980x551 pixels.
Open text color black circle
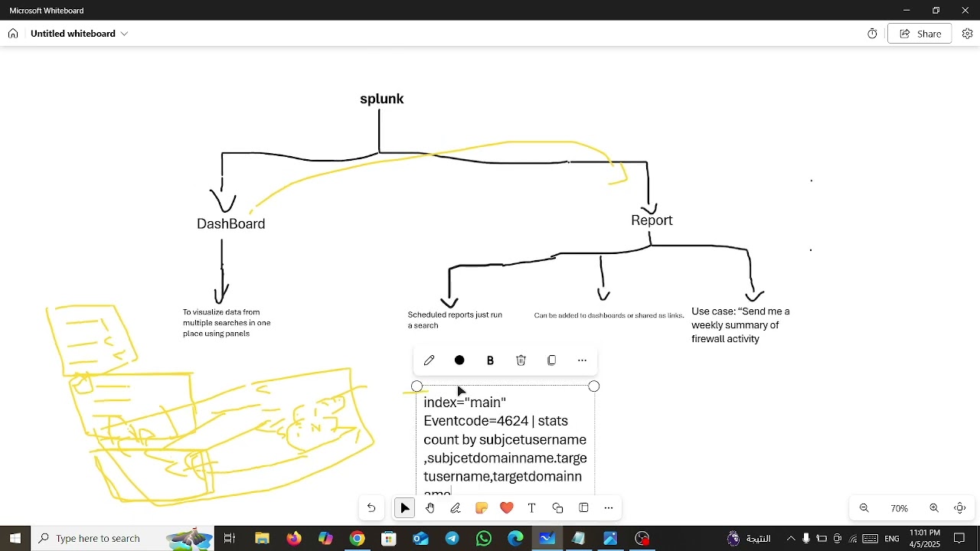(459, 360)
